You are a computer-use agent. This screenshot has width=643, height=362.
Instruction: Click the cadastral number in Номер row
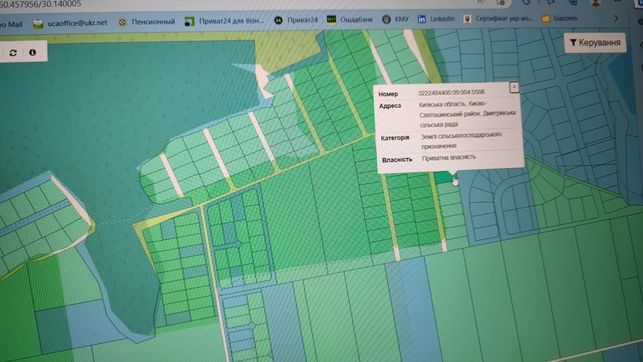[x=451, y=93]
